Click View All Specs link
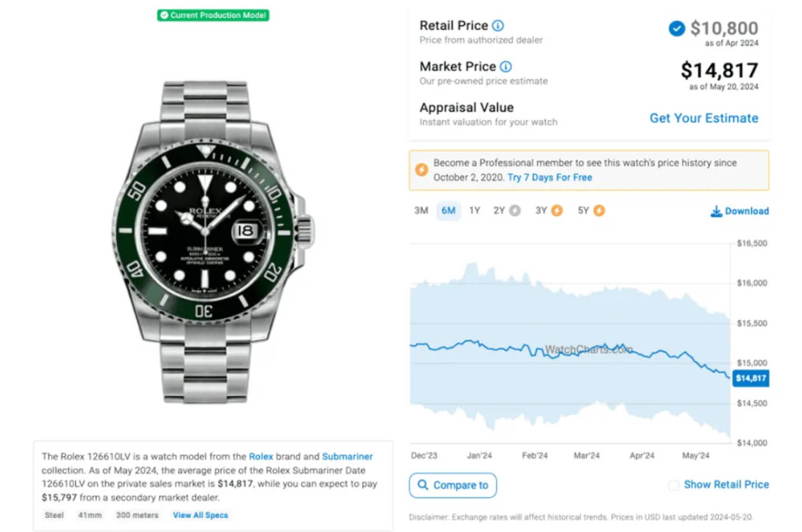The image size is (802, 532). (200, 515)
